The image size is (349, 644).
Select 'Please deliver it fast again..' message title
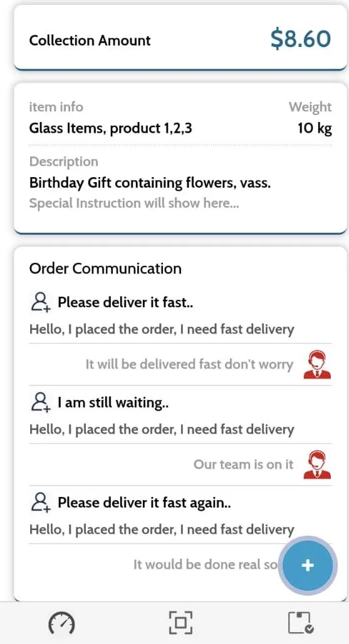click(x=144, y=503)
